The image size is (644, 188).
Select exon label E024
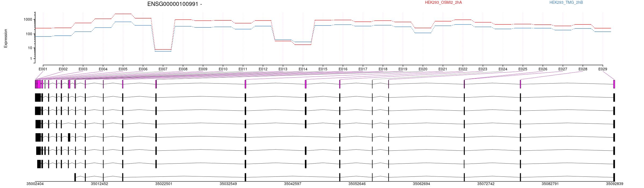click(x=503, y=69)
